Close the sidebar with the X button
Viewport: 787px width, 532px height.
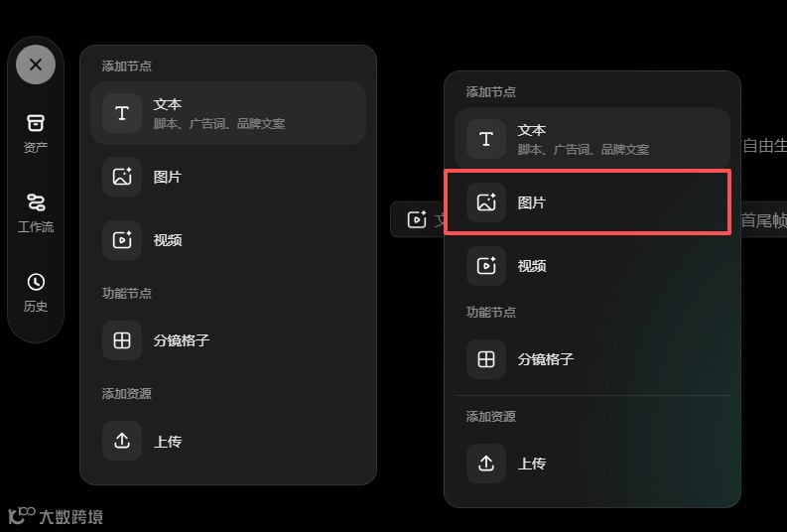[36, 65]
